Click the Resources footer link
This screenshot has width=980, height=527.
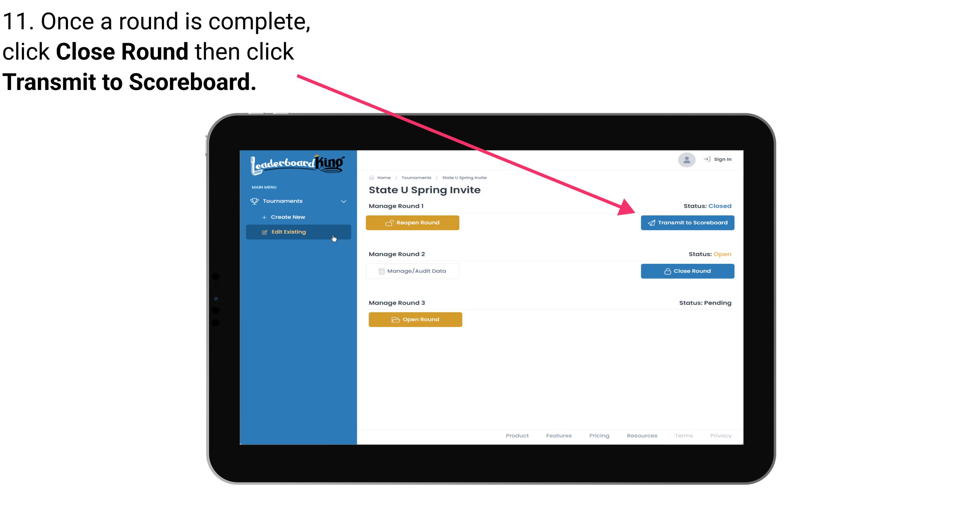click(x=642, y=436)
